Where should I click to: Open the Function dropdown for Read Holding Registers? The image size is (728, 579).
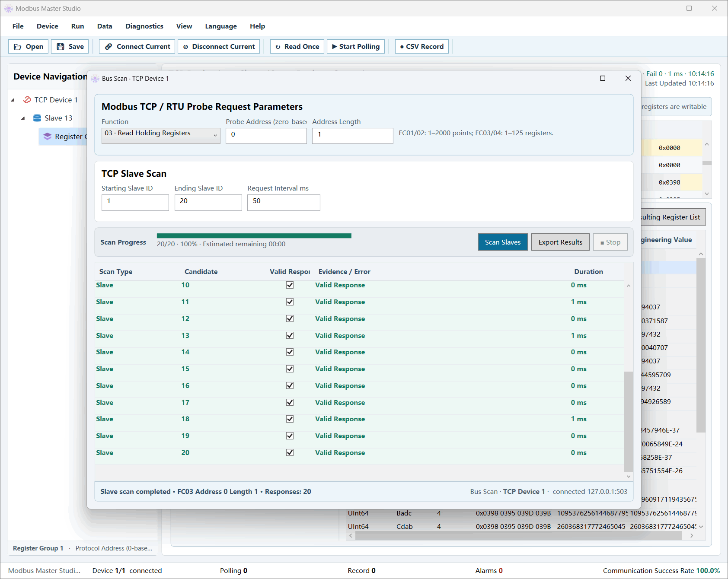[161, 135]
